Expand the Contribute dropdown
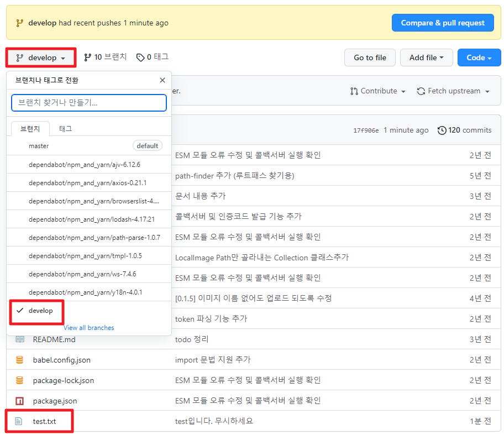The width and height of the screenshot is (504, 435). (377, 91)
